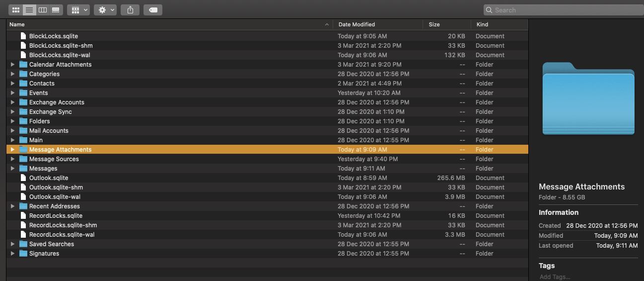644x281 pixels.
Task: Click into the Search field
Action: click(564, 10)
